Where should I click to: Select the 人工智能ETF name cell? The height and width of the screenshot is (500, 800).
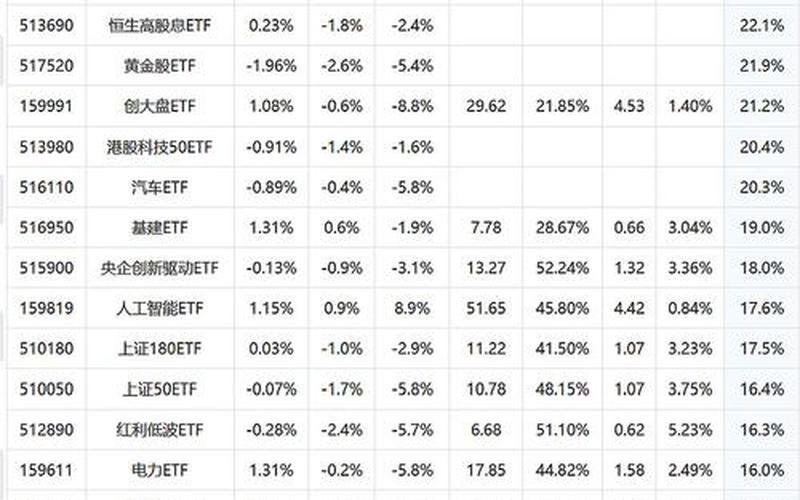[x=160, y=309]
